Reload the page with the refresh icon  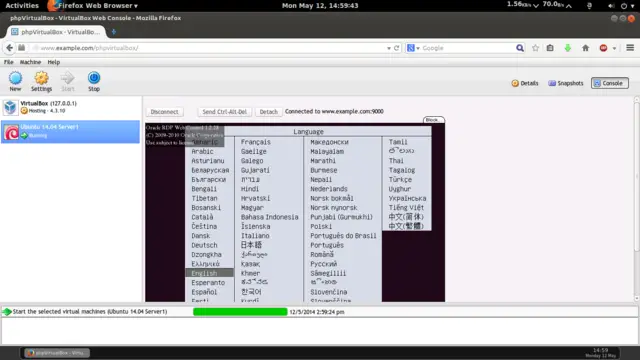pos(396,48)
